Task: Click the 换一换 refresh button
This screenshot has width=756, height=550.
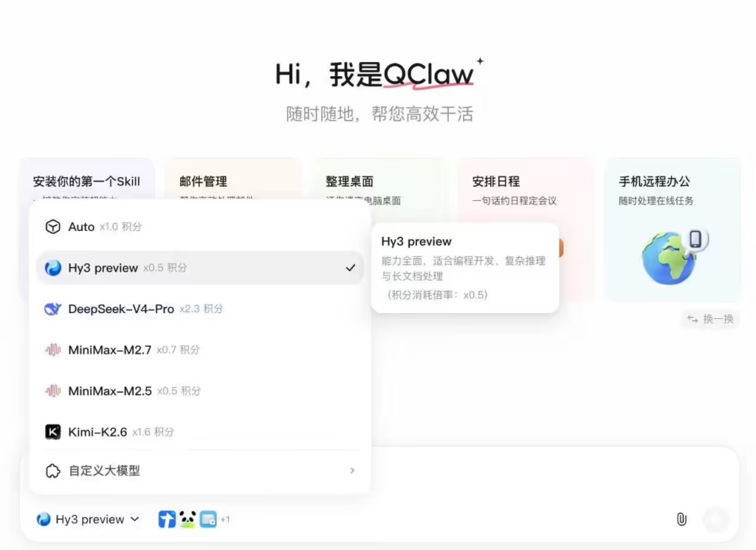Action: [709, 319]
